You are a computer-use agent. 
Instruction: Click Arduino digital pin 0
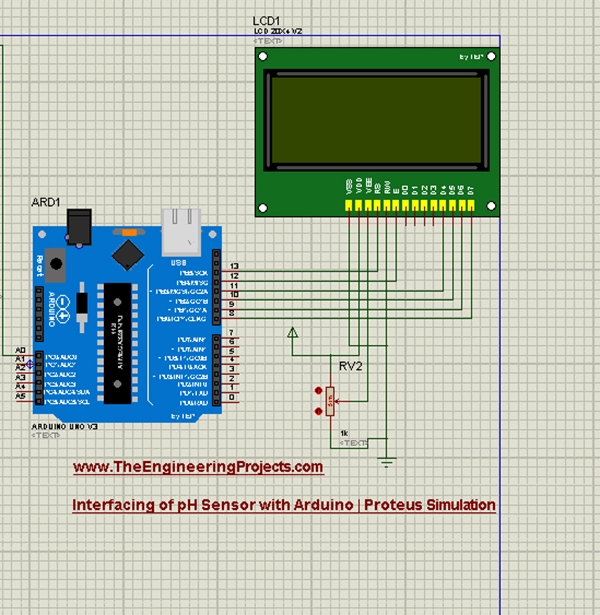pyautogui.click(x=232, y=397)
